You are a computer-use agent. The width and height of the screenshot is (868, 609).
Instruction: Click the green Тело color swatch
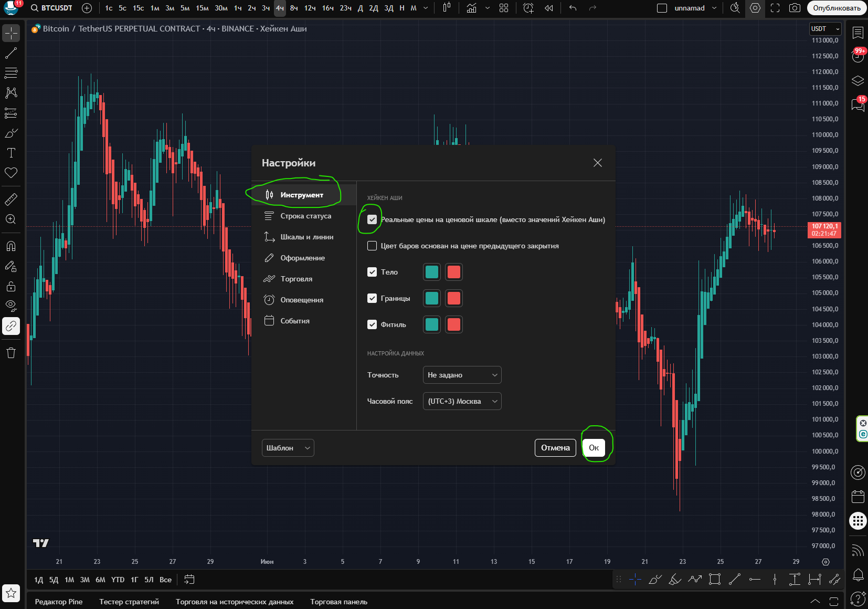[432, 272]
